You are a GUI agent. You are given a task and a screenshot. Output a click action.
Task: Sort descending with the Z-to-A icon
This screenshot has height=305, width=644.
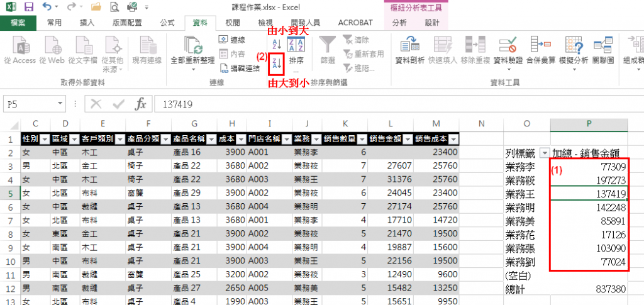coord(277,63)
